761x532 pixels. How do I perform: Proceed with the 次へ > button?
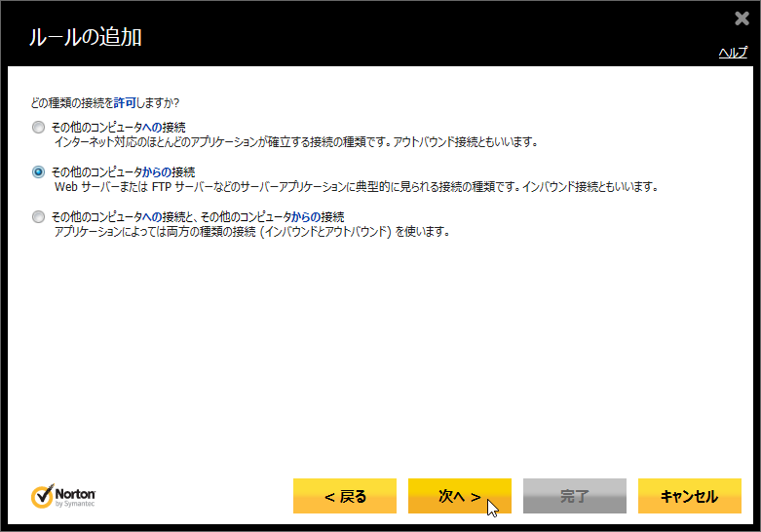point(460,496)
